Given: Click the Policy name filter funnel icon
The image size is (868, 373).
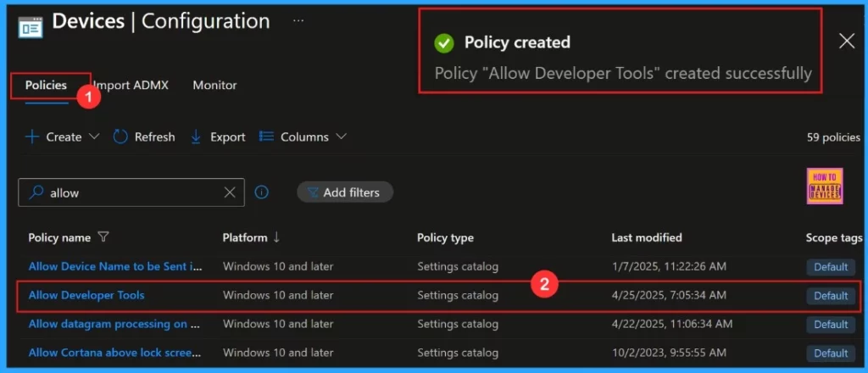Looking at the screenshot, I should click(x=103, y=237).
